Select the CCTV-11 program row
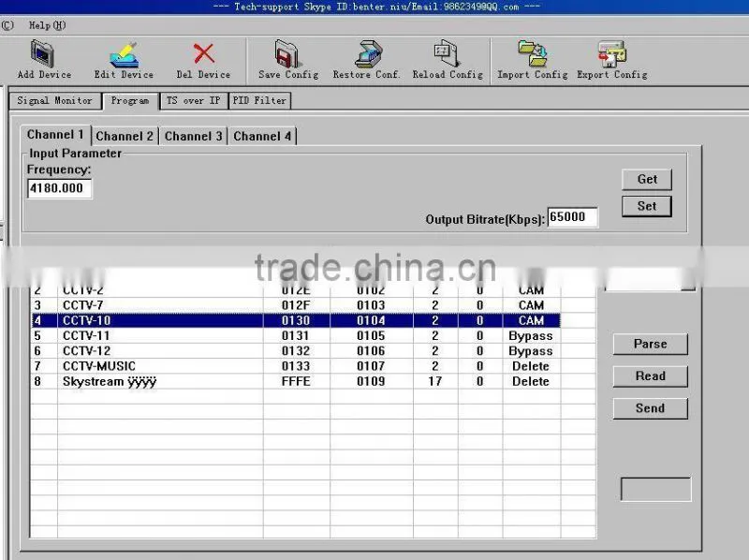749x560 pixels. click(296, 336)
